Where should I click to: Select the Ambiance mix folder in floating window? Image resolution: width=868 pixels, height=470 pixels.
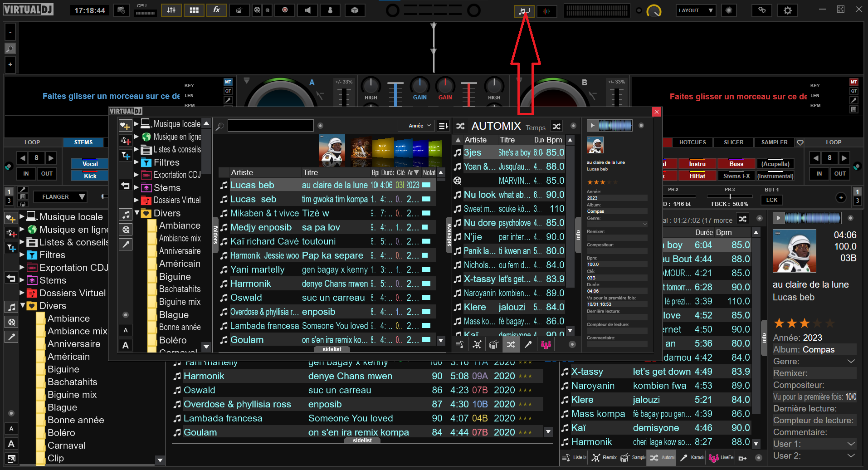[180, 238]
